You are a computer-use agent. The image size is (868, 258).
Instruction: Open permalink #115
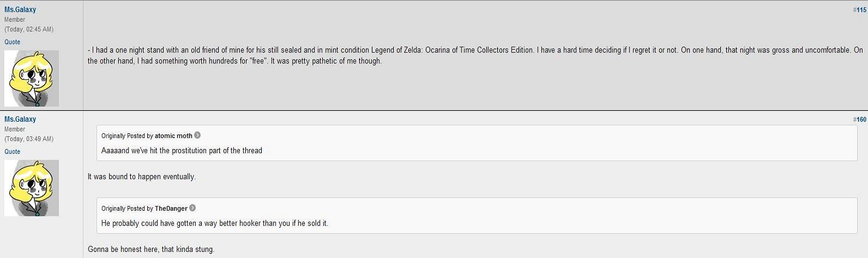860,10
